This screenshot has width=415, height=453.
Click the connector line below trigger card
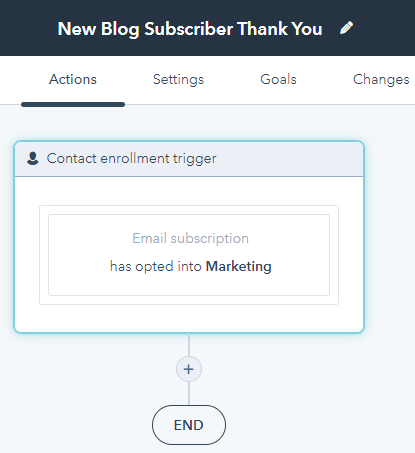(x=189, y=345)
